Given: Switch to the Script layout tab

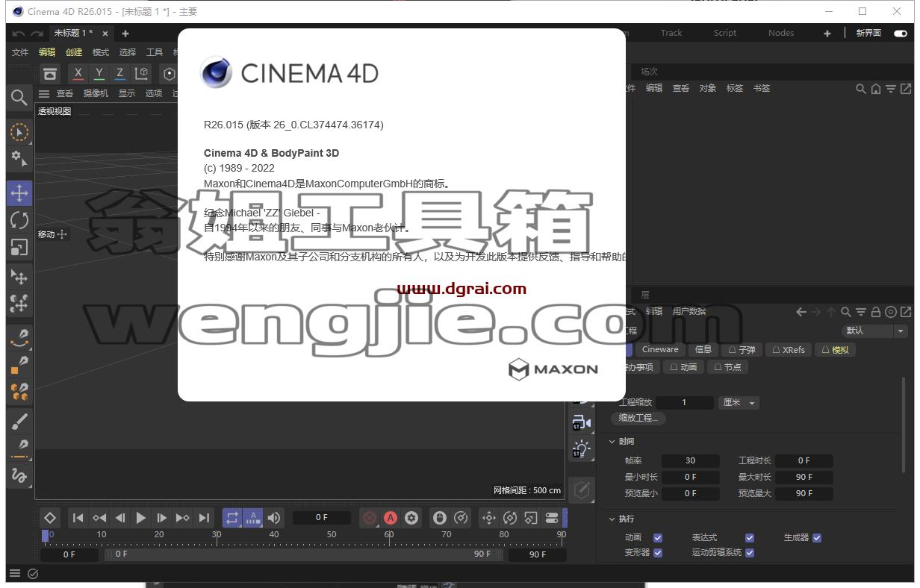Looking at the screenshot, I should (x=724, y=33).
